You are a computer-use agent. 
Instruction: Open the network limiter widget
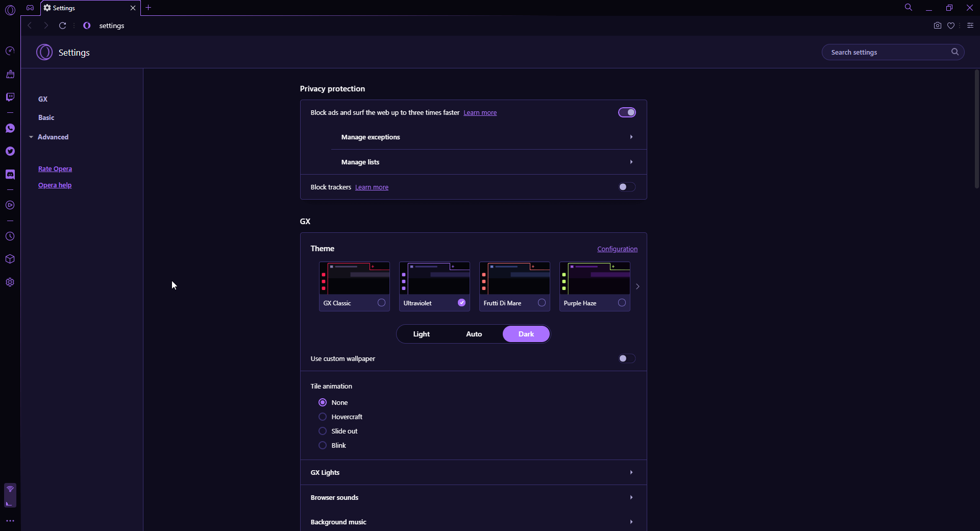pos(10,495)
